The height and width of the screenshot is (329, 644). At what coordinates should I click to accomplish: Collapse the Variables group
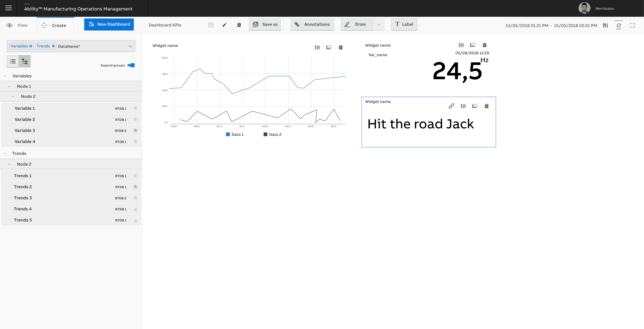[x=5, y=76]
